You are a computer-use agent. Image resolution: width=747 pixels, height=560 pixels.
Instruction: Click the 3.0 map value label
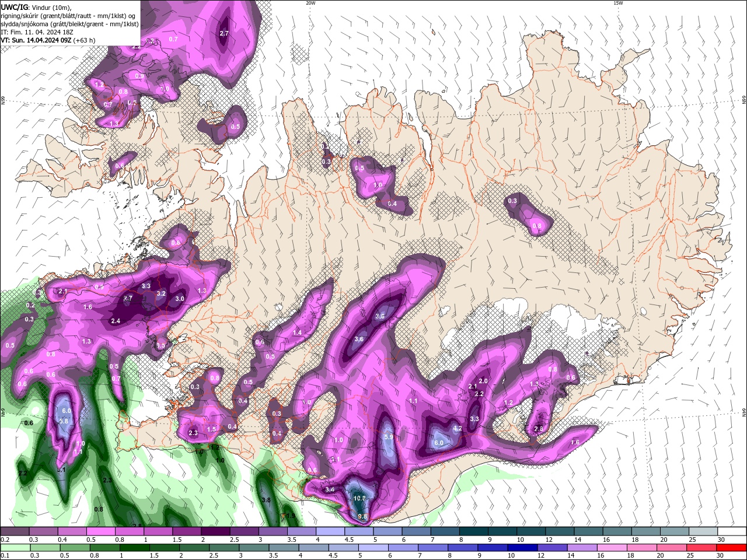(180, 299)
